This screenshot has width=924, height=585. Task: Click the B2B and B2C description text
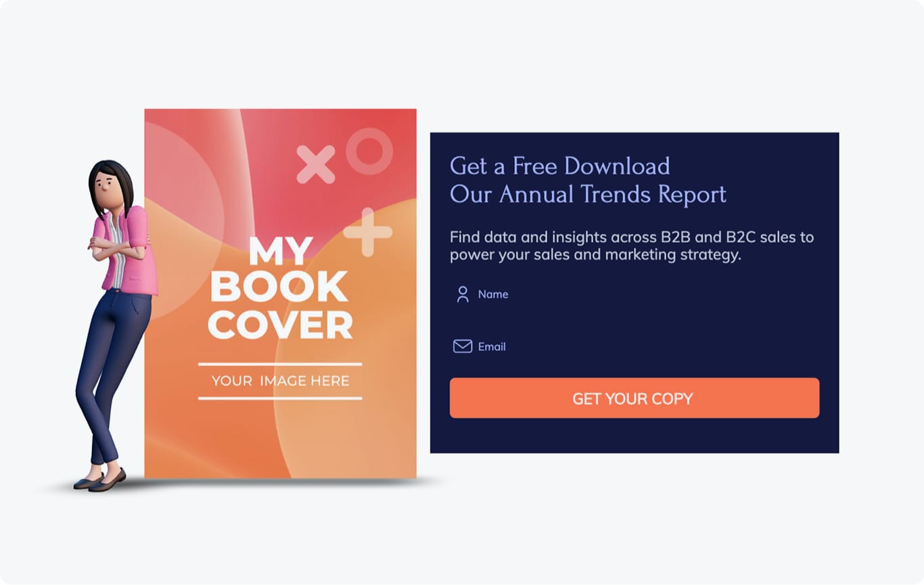632,246
